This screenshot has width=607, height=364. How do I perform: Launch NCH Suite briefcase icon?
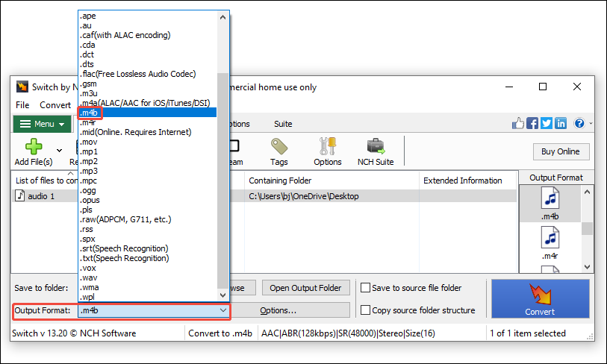coord(376,147)
